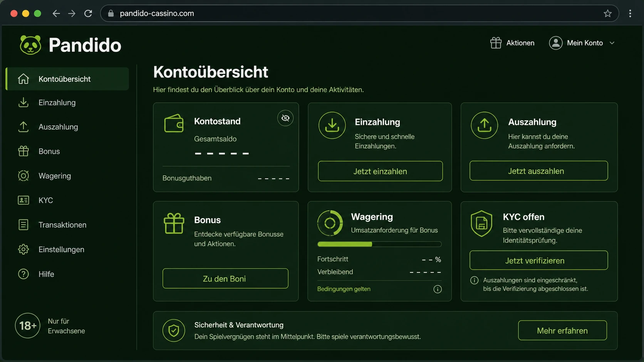Go back using the browser back arrow
This screenshot has height=362, width=644.
pos(56,13)
